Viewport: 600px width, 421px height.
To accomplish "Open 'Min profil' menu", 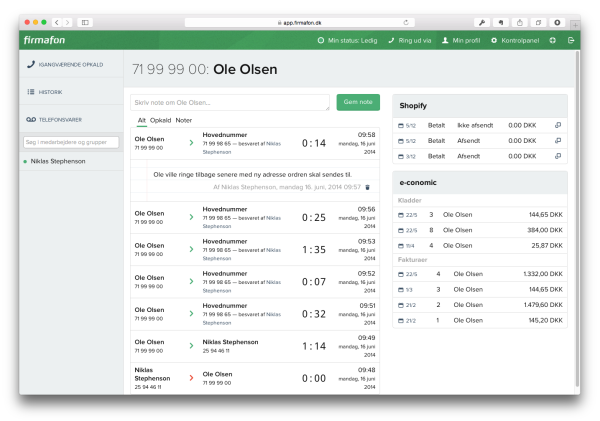I will tap(460, 40).
